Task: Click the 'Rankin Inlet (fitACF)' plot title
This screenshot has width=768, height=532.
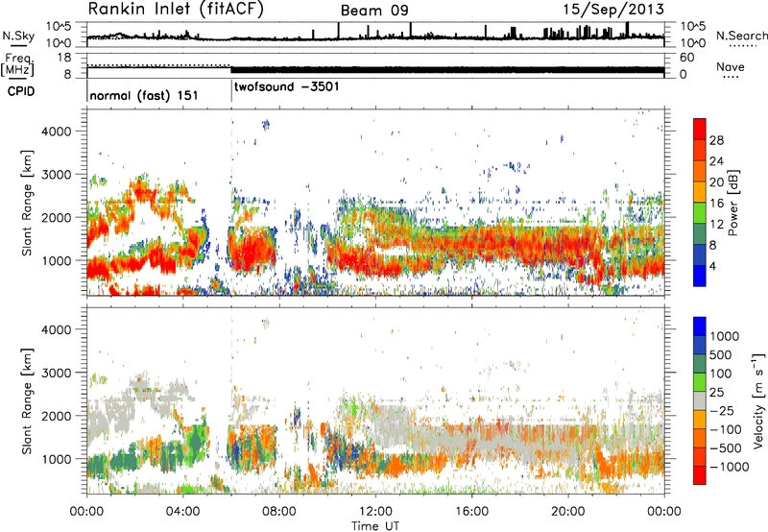Action: [176, 10]
